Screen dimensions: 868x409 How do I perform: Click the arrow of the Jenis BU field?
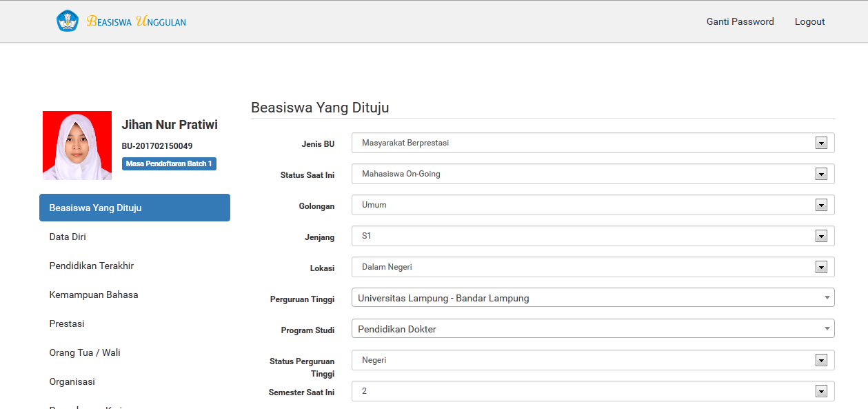(821, 143)
